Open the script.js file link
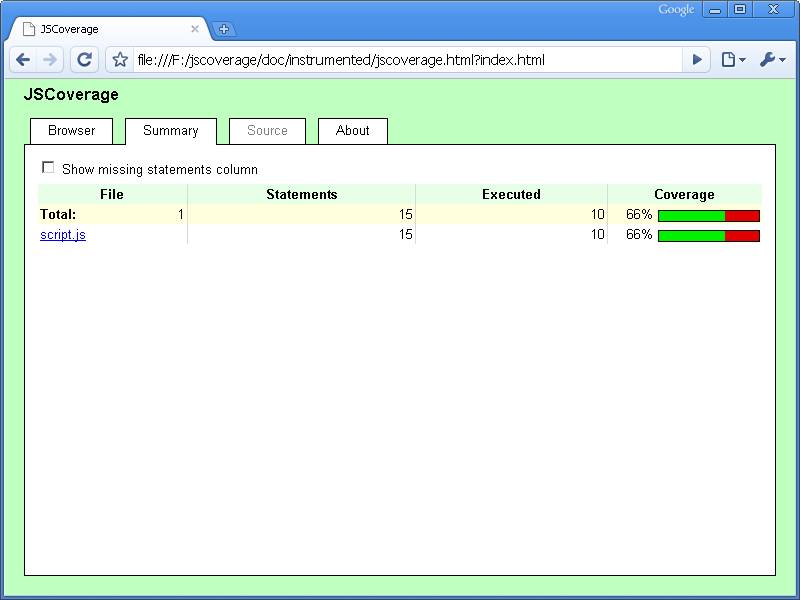Screen dimensions: 800x600 63,235
